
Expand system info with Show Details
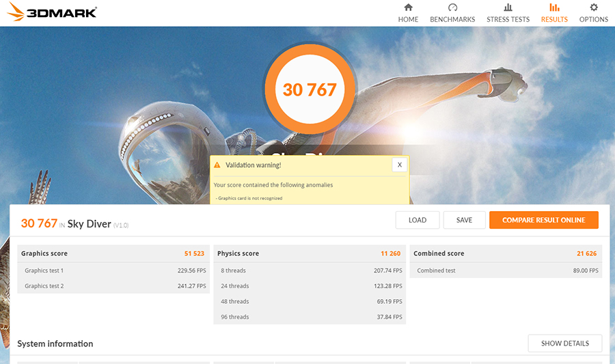point(564,344)
